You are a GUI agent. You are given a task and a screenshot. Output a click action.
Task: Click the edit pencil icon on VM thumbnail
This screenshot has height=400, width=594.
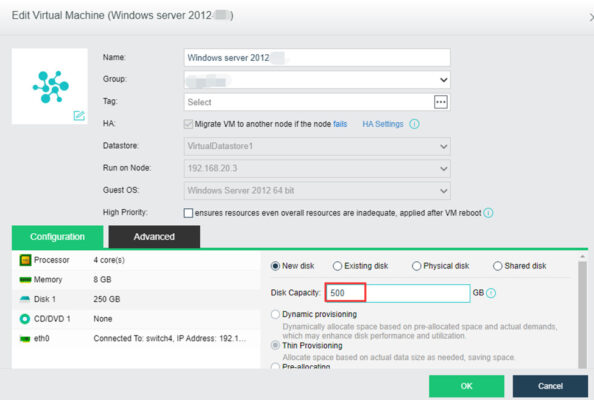pos(79,116)
